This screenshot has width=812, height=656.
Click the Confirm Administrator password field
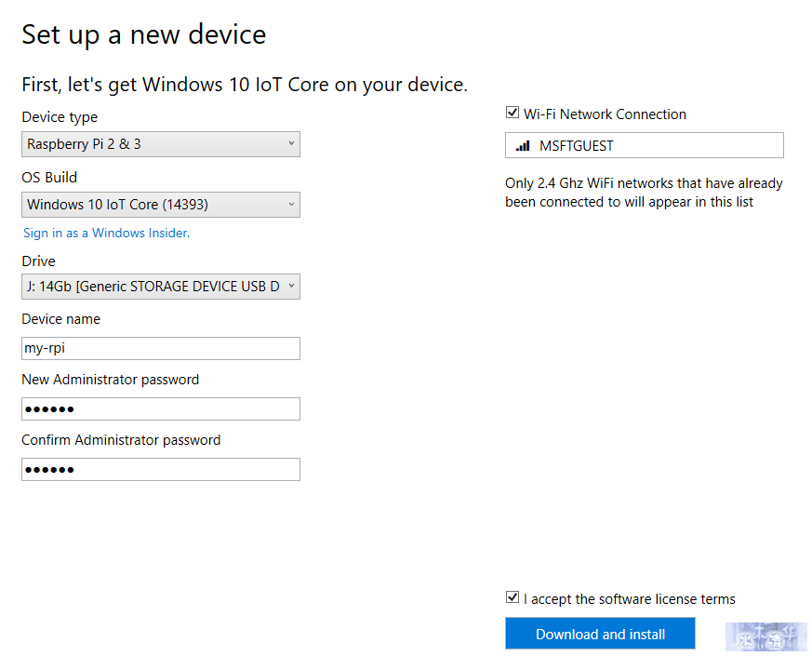[161, 470]
